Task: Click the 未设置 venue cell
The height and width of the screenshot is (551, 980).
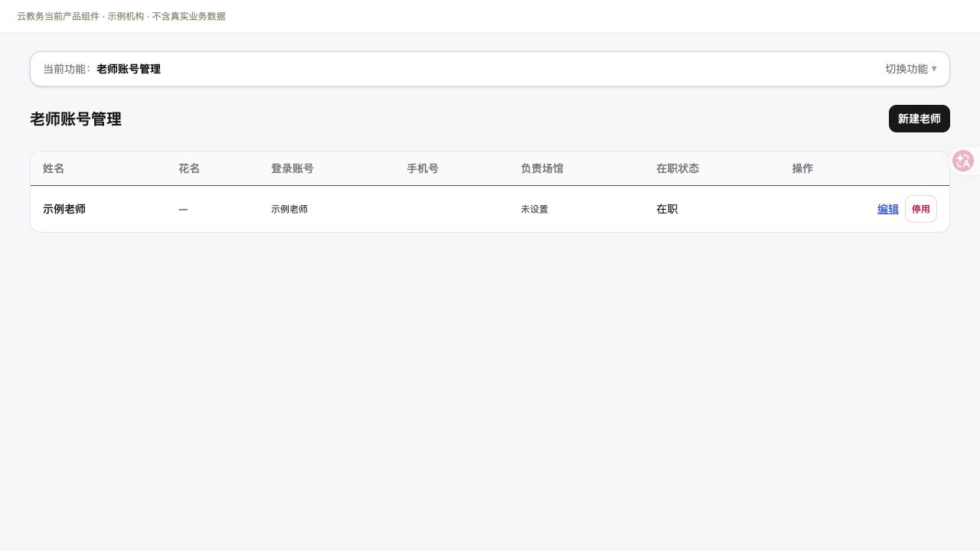Action: point(534,209)
